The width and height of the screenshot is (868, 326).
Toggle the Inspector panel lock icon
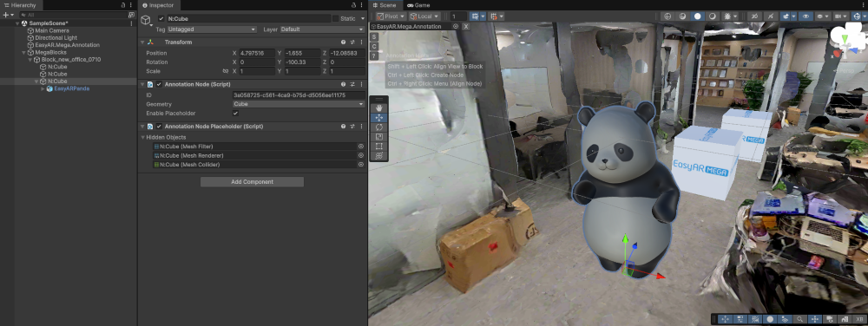click(x=353, y=5)
